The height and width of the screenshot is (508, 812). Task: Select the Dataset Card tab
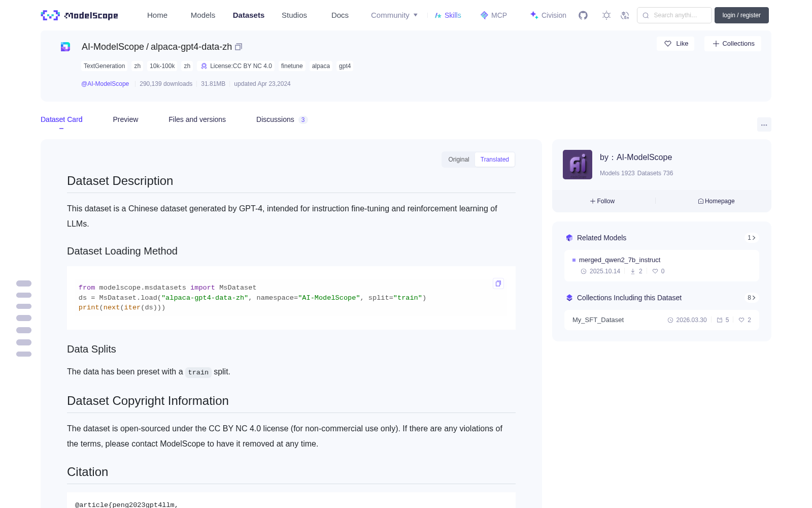pyautogui.click(x=61, y=119)
